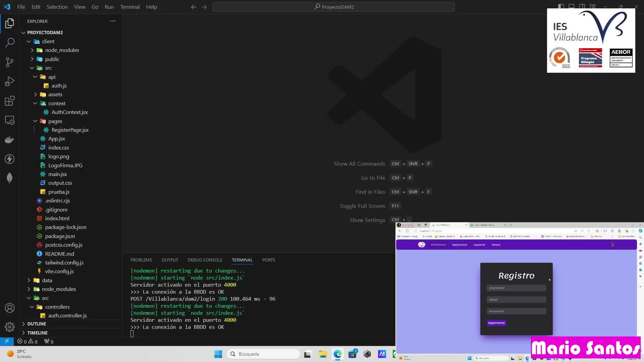
Task: Click the Manage gear icon
Action: click(x=10, y=327)
